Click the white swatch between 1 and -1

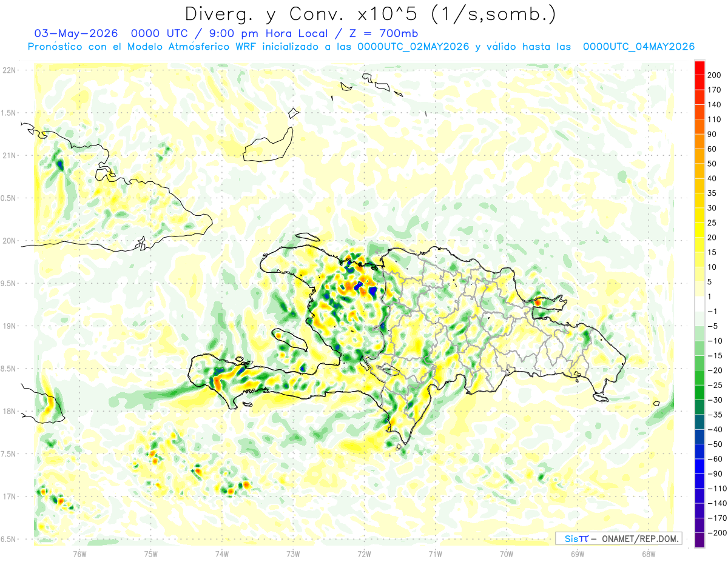699,304
